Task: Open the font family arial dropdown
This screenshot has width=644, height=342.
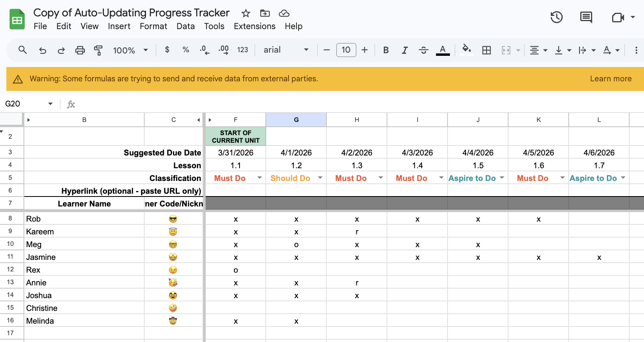Action: click(x=286, y=50)
